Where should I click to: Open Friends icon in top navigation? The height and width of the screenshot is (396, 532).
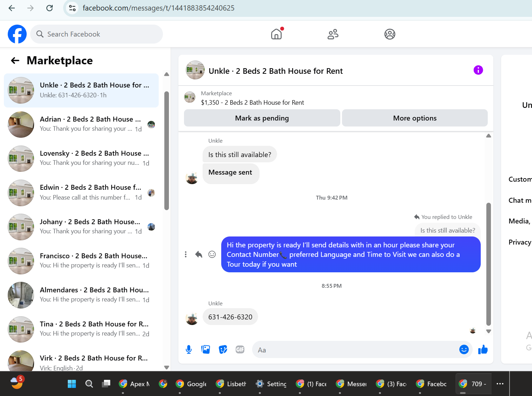(333, 34)
